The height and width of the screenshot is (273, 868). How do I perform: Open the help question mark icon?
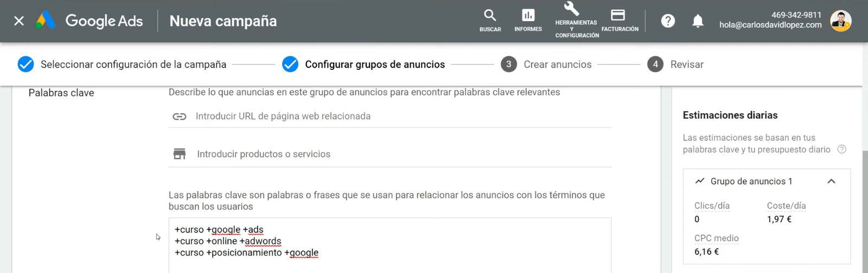click(x=668, y=21)
